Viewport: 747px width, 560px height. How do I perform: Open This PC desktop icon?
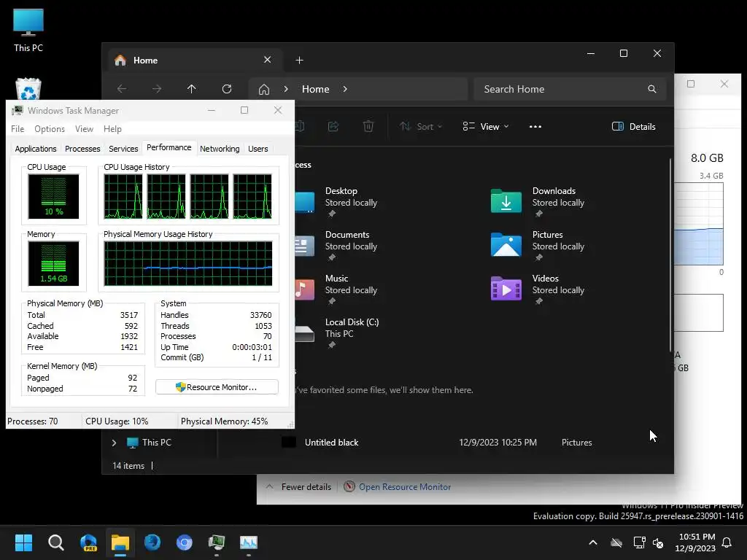28,30
